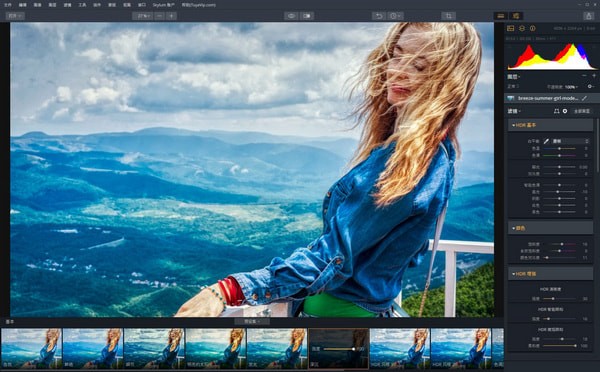Click the layers stack icon above histogram
The width and height of the screenshot is (600, 372).
click(522, 28)
